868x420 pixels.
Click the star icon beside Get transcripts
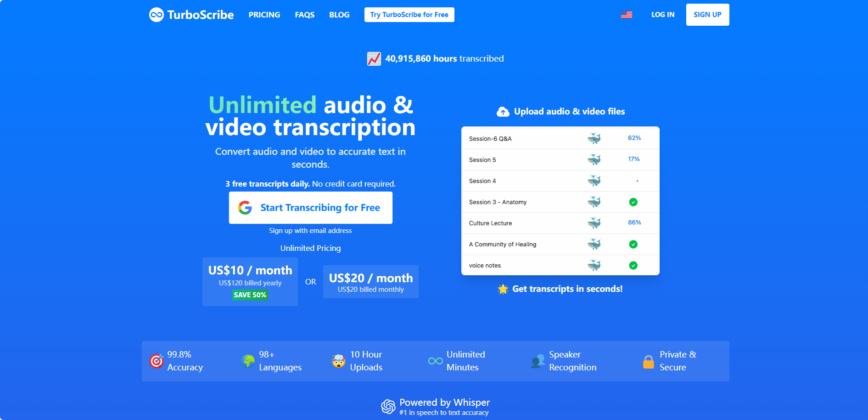coord(503,289)
